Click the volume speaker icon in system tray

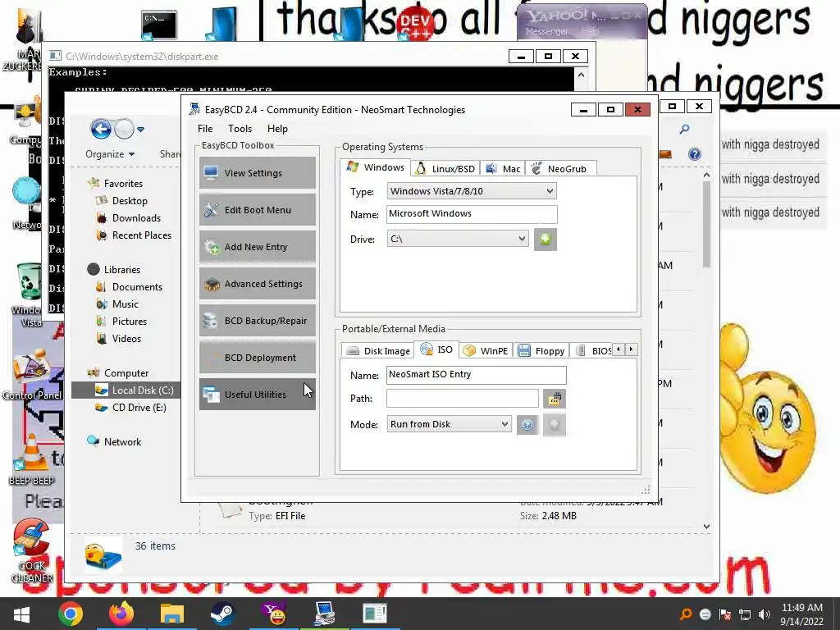pos(765,614)
